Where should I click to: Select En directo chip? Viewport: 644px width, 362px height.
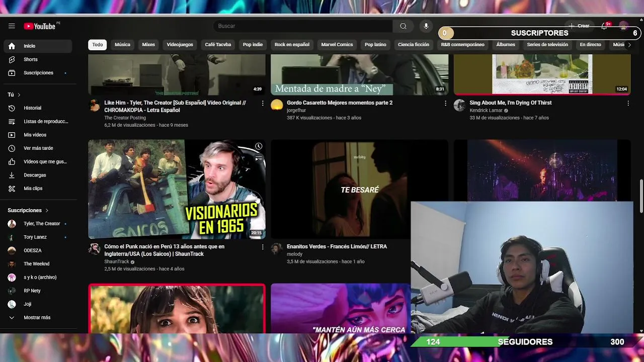(590, 45)
